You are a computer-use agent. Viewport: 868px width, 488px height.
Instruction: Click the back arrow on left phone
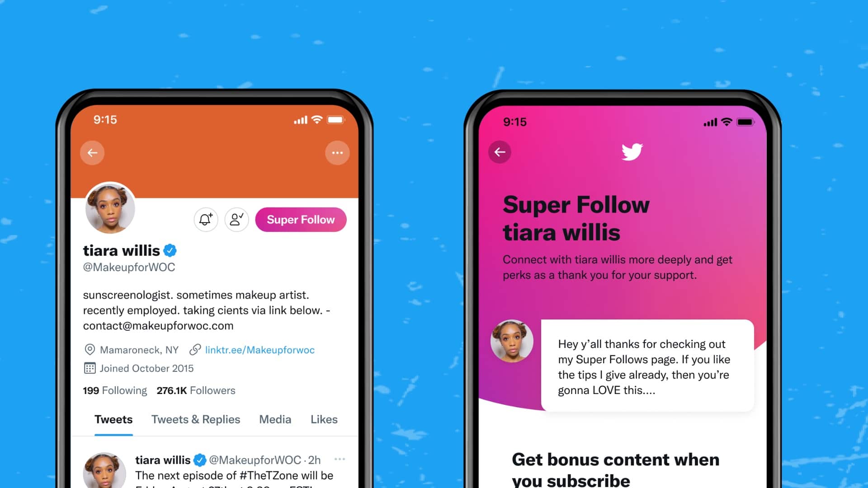pyautogui.click(x=92, y=153)
